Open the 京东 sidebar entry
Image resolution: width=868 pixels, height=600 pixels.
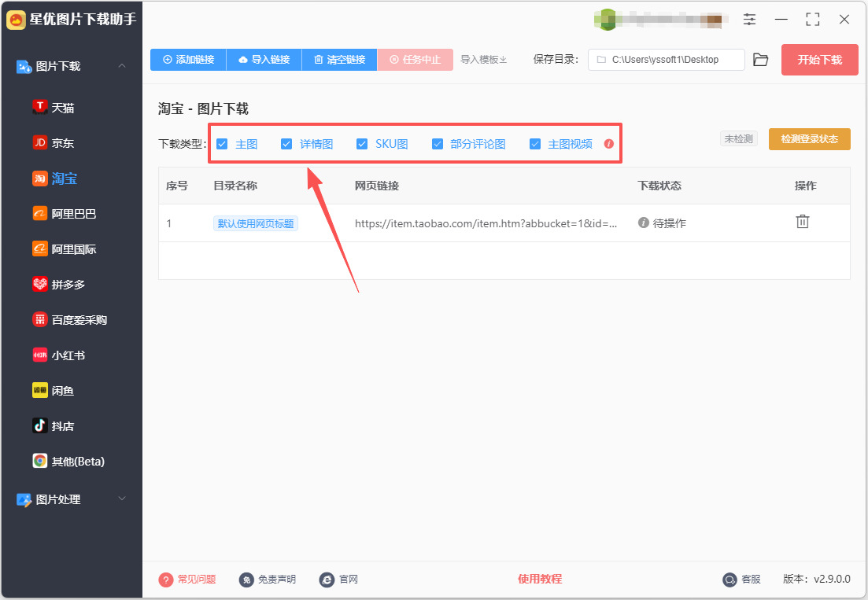(x=54, y=143)
